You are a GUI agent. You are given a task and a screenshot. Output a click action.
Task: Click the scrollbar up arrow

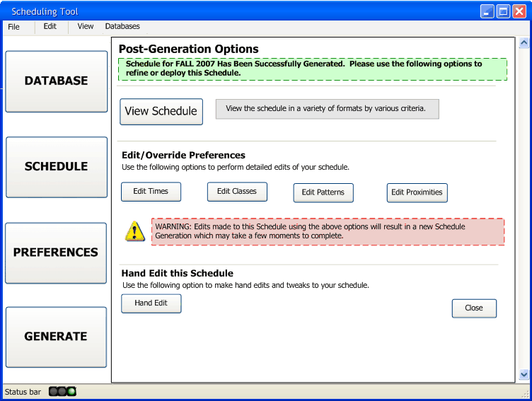click(x=524, y=42)
